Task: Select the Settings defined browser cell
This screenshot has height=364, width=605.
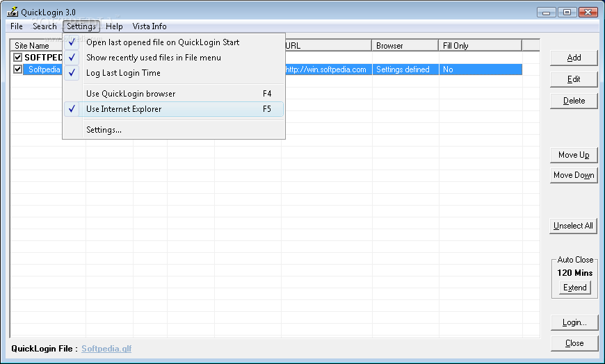Action: point(405,69)
